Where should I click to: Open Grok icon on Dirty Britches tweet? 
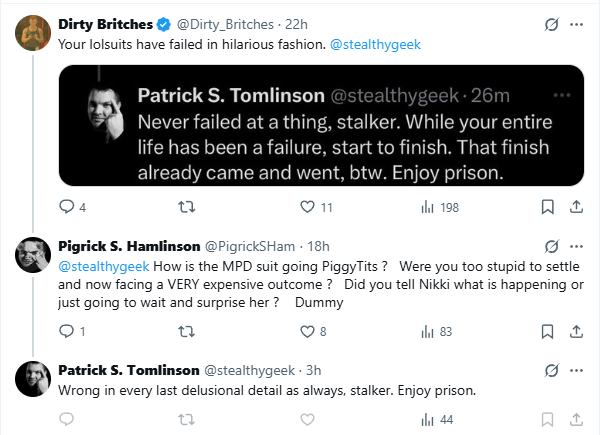pyautogui.click(x=551, y=24)
